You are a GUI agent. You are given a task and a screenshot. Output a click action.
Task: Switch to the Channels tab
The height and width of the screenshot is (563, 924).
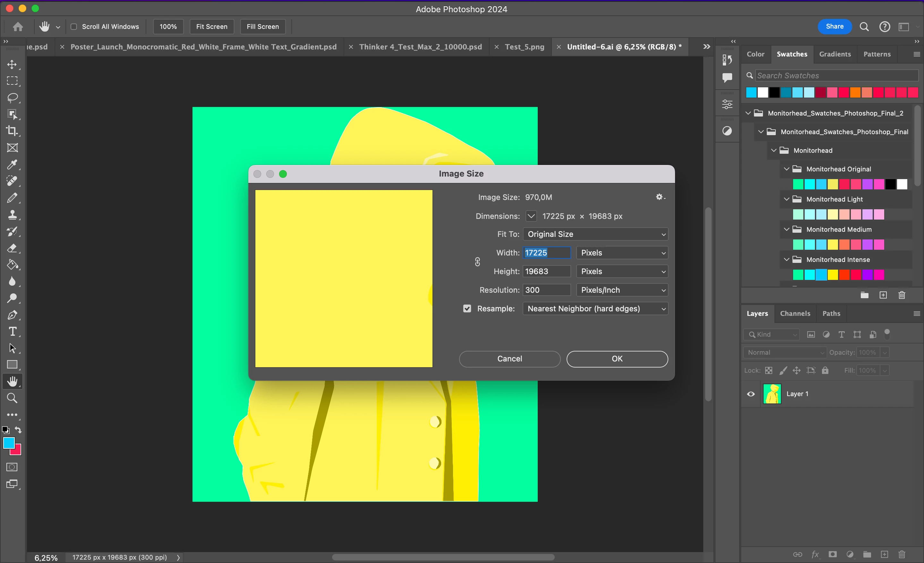(x=795, y=314)
